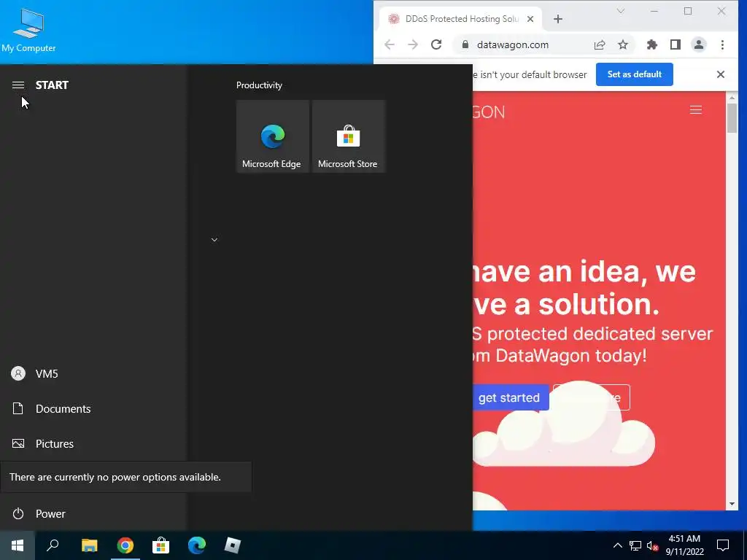Open Chrome profile avatar

699,44
